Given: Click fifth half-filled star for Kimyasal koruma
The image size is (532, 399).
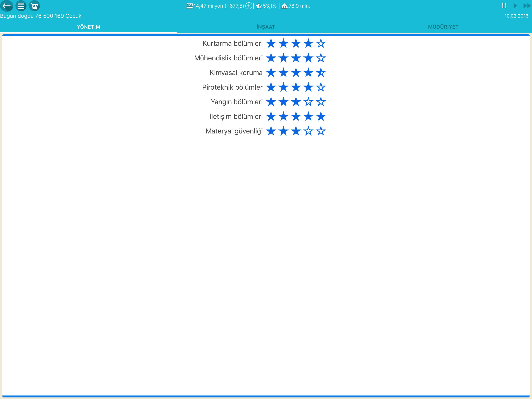Looking at the screenshot, I should pos(321,72).
